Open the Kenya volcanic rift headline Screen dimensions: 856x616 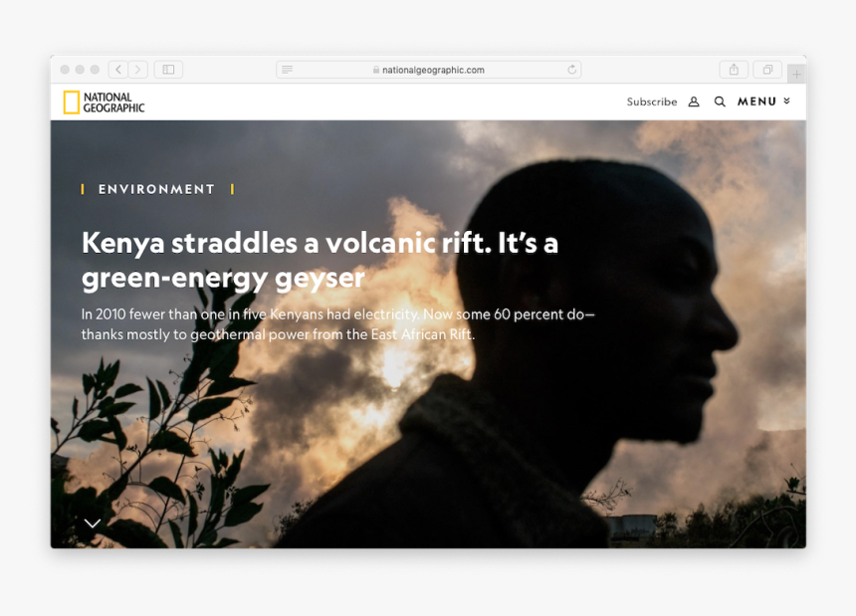320,260
